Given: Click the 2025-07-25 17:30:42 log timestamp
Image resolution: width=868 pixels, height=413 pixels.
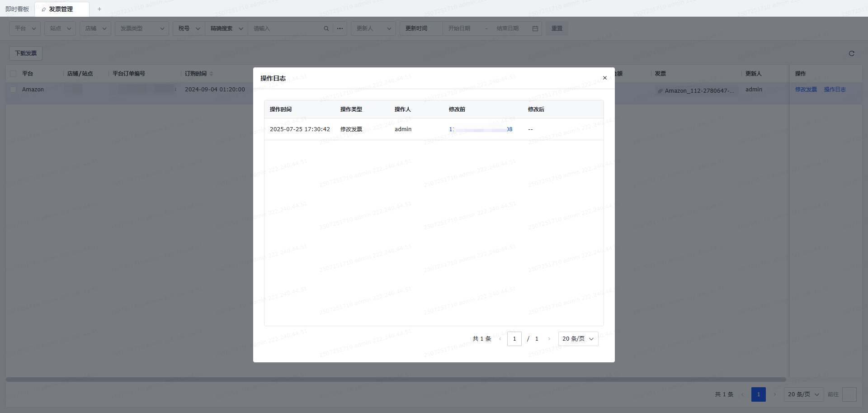Looking at the screenshot, I should click(300, 129).
